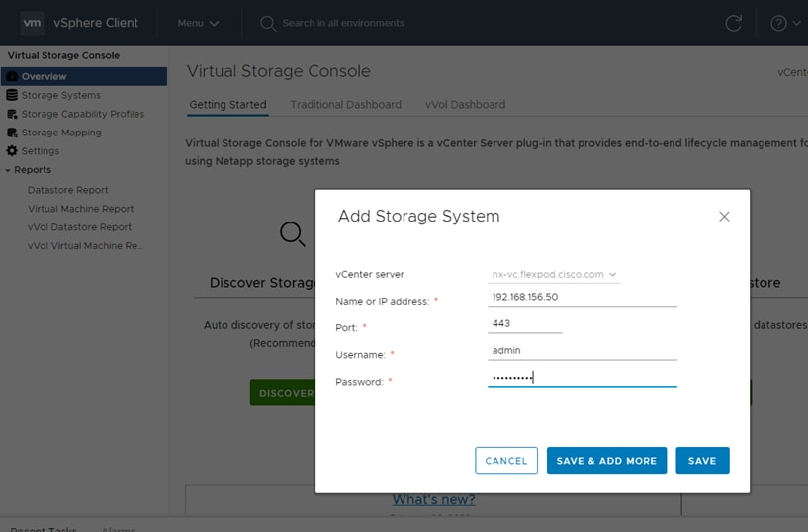Screen dimensions: 808x532
Task: Switch to the Traditional Dashboard tab
Action: pyautogui.click(x=346, y=105)
